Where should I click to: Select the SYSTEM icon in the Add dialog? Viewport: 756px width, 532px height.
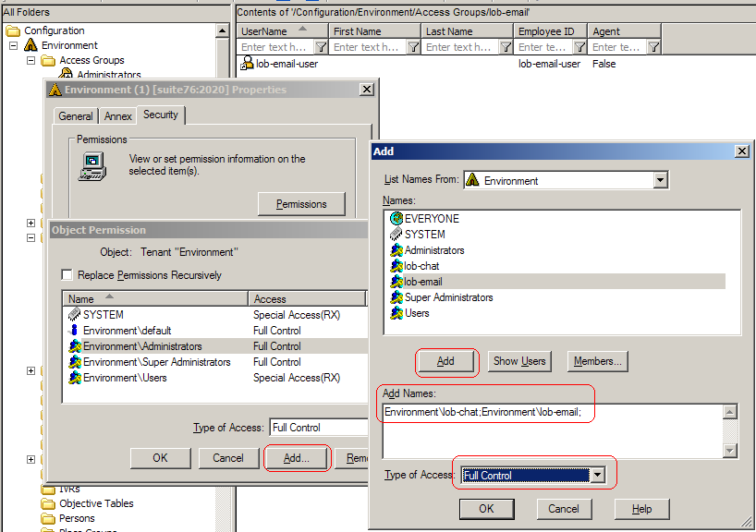(396, 233)
